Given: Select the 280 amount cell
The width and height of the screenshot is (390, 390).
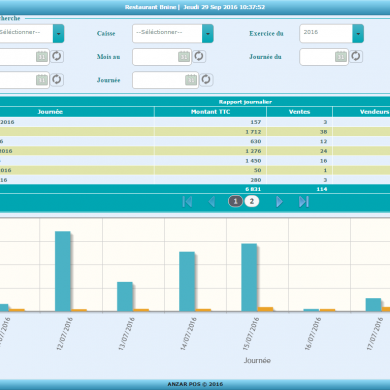Looking at the screenshot, I should [210, 180].
